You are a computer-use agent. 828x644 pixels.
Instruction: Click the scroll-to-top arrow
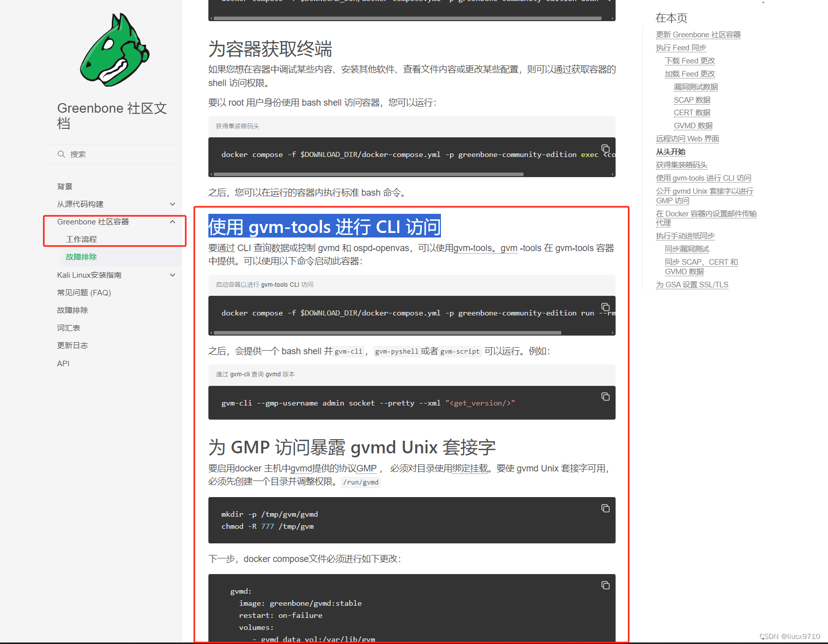(764, 3)
